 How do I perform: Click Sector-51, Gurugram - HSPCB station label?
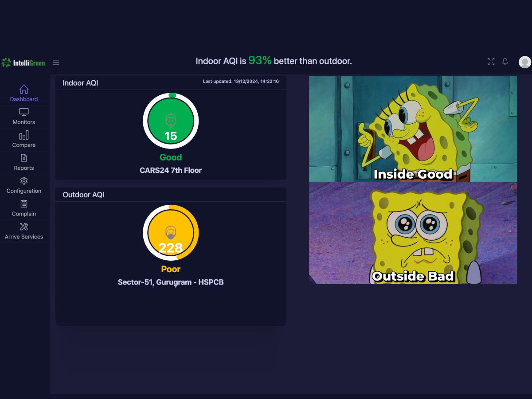tap(171, 282)
